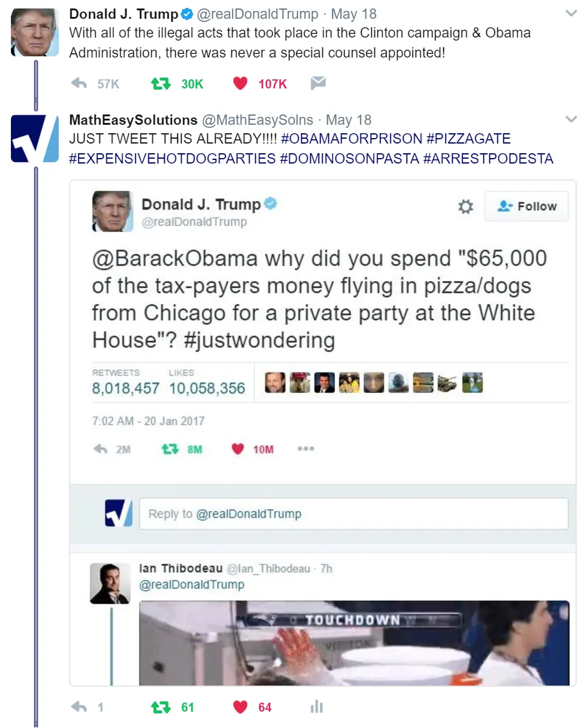Image resolution: width=584 pixels, height=728 pixels.
Task: Open #ARRESTPODESTA hashtag link
Action: click(x=488, y=159)
